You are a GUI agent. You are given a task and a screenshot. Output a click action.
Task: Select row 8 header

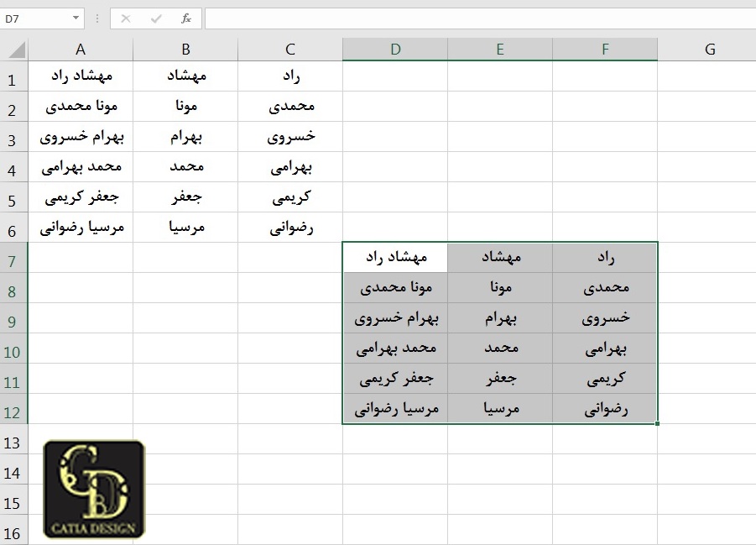pyautogui.click(x=13, y=288)
